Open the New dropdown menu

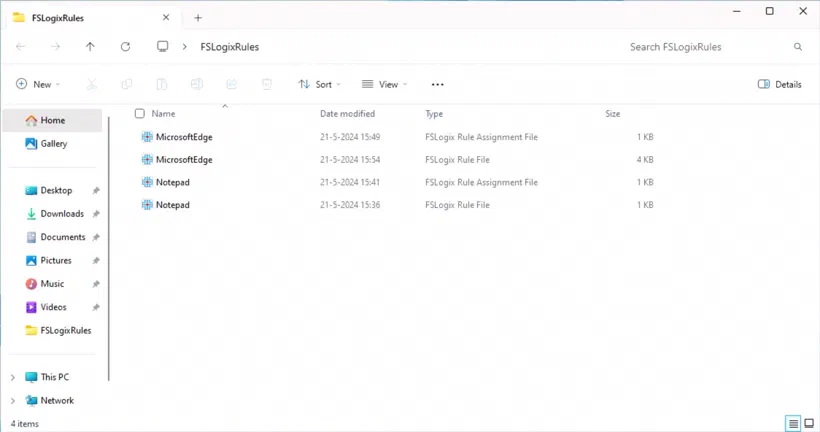click(38, 84)
